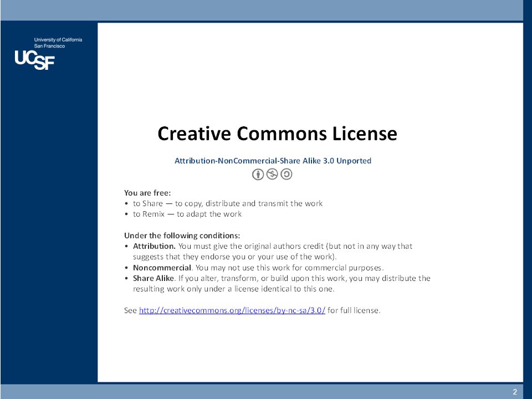Open the creativecommons.org by-nc-sa license link
Screen dimensions: 532x399
(x=232, y=310)
